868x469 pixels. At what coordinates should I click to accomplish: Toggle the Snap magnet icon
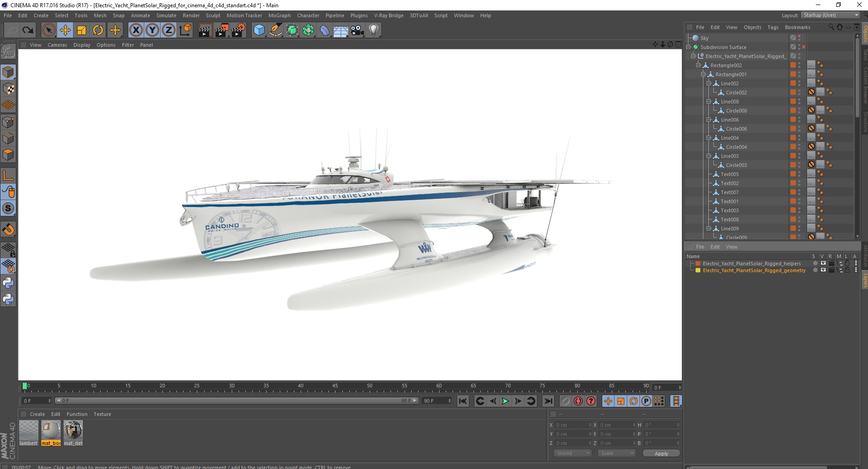pyautogui.click(x=8, y=230)
